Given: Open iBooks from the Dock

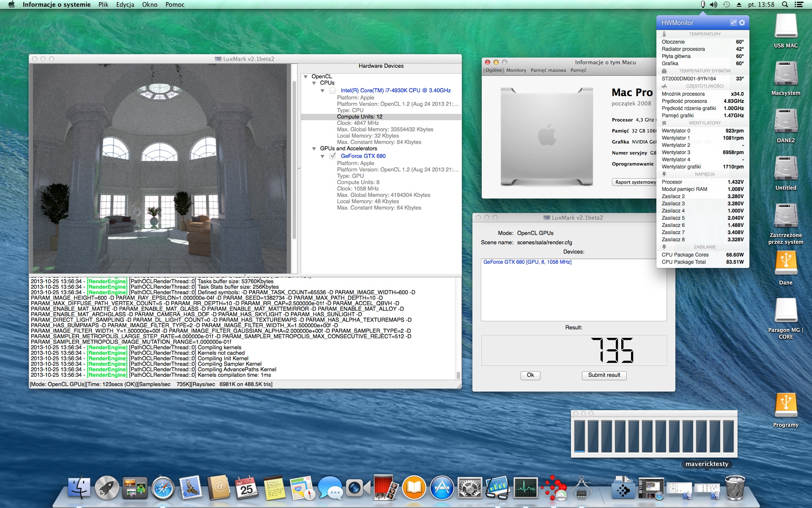Looking at the screenshot, I should pyautogui.click(x=414, y=488).
